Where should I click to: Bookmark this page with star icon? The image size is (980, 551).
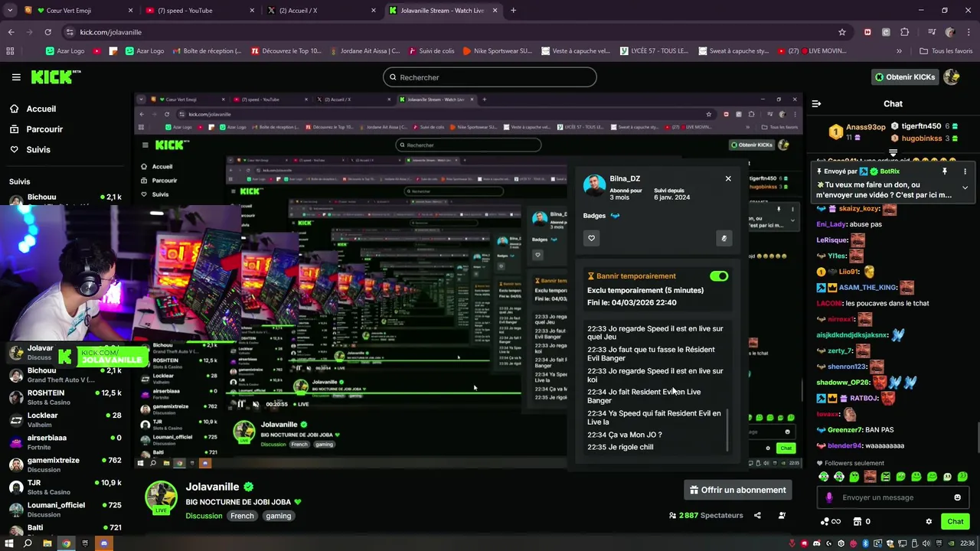click(x=842, y=32)
